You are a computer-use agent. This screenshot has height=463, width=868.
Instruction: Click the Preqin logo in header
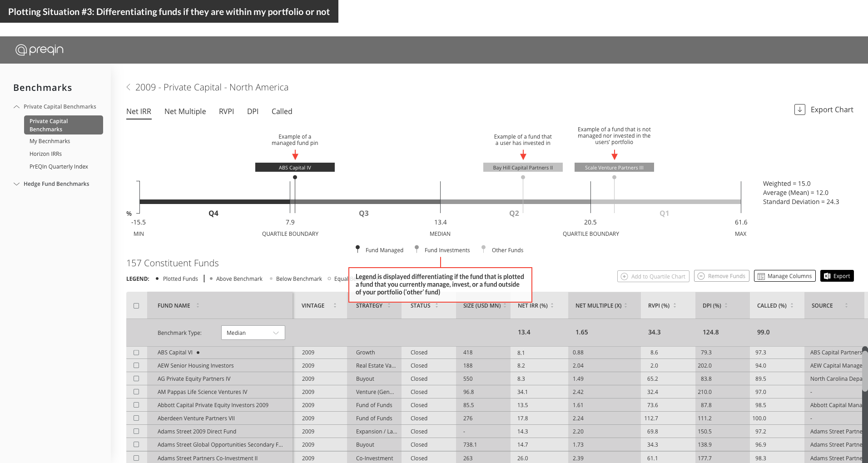(40, 50)
